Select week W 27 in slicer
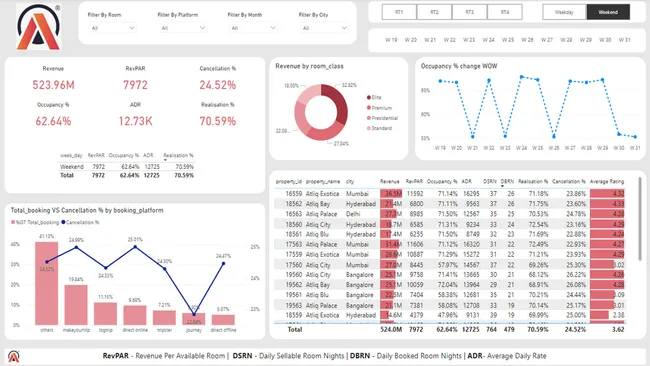Viewport: 650px width, 366px height. [547, 40]
